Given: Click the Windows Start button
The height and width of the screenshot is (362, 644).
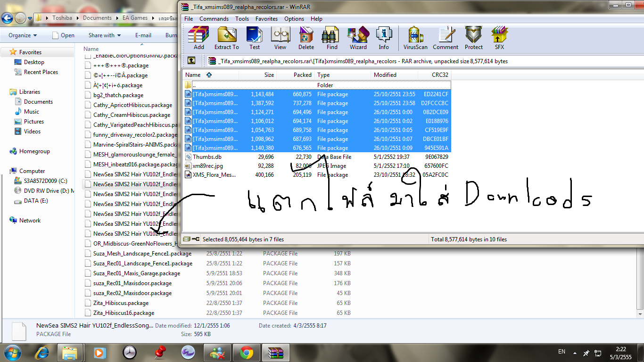Looking at the screenshot, I should click(13, 352).
